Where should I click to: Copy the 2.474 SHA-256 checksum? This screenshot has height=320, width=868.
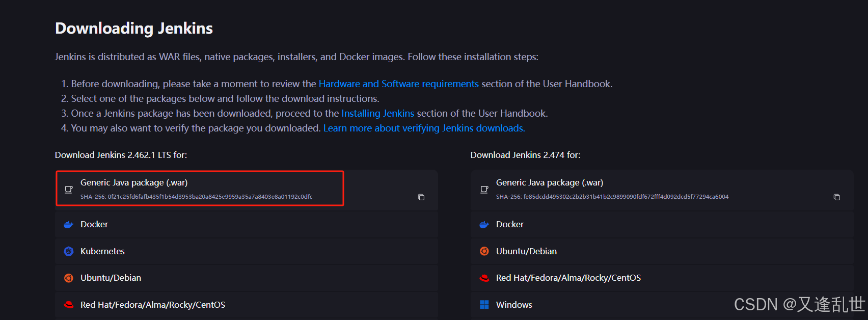(837, 197)
